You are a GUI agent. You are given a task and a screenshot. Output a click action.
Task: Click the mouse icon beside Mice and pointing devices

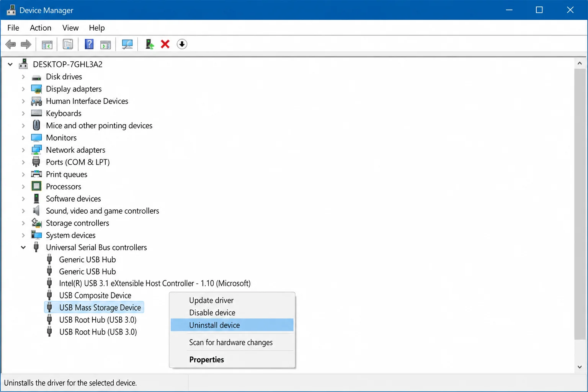[x=36, y=125]
